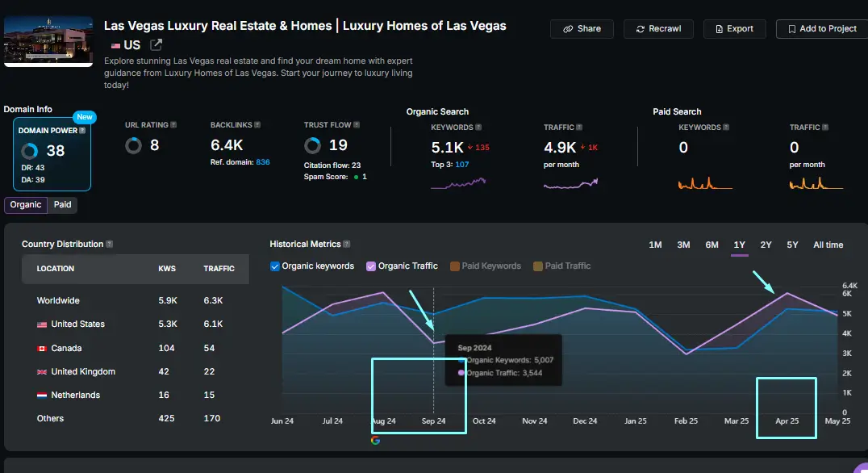
Task: Select the 3M time range
Action: point(683,245)
